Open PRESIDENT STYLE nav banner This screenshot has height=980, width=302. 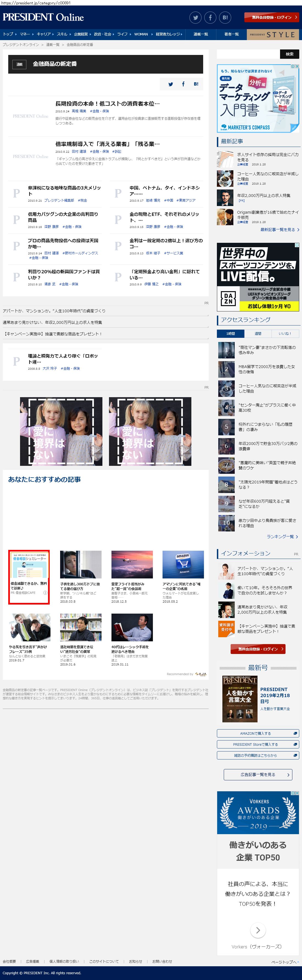click(x=273, y=34)
